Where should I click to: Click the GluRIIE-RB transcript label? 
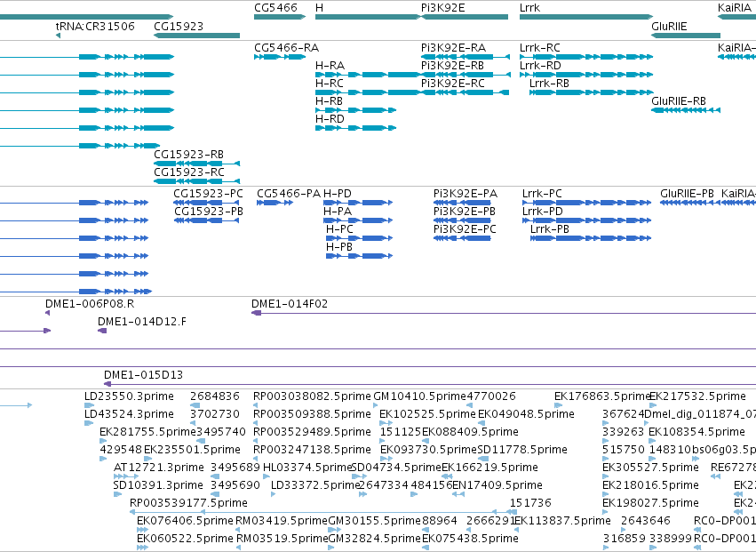coord(679,101)
